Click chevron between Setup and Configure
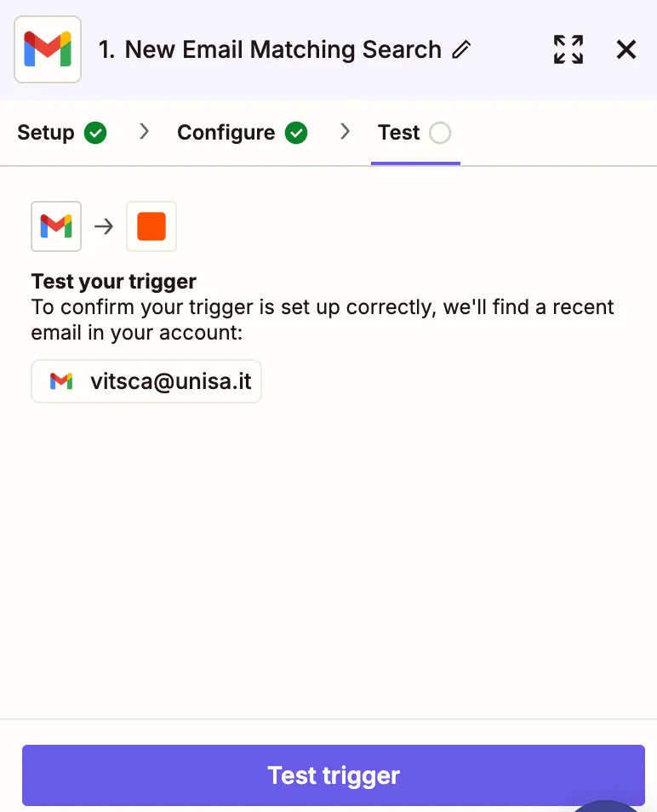This screenshot has height=812, width=657. point(145,132)
